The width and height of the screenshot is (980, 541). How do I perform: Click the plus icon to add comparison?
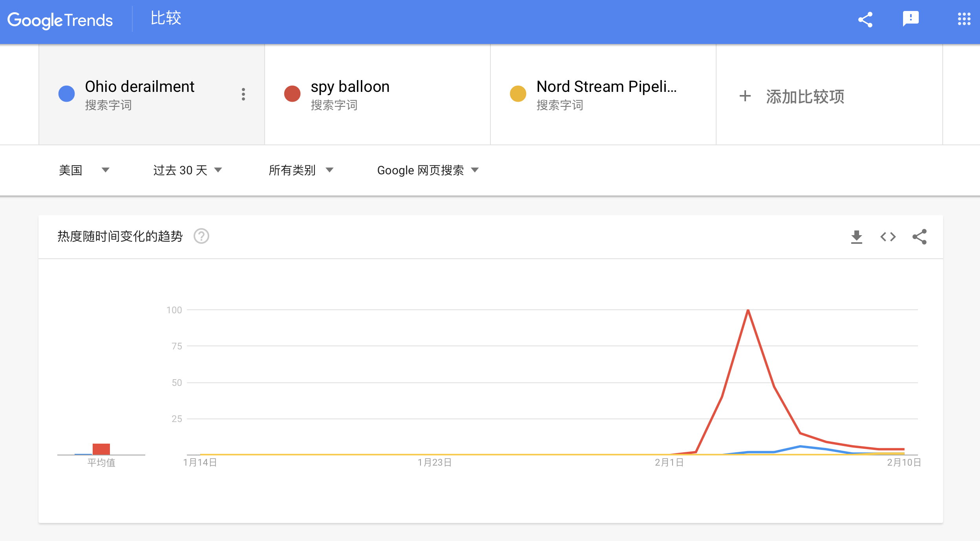[745, 96]
